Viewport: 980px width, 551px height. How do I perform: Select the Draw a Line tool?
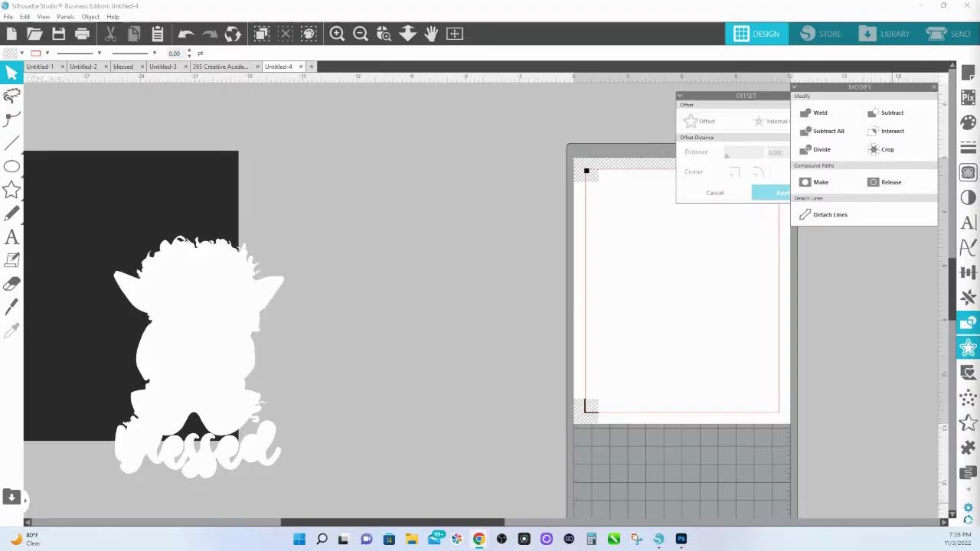coord(11,143)
